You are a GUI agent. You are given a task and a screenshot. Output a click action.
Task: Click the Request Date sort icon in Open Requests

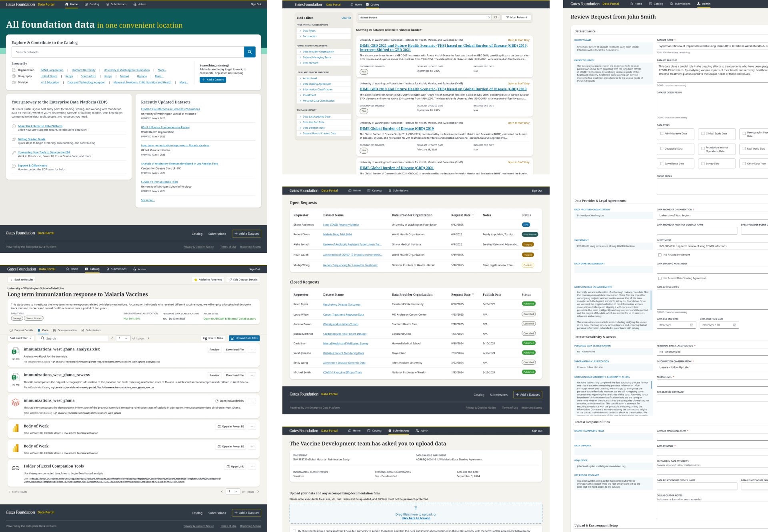coord(473,215)
